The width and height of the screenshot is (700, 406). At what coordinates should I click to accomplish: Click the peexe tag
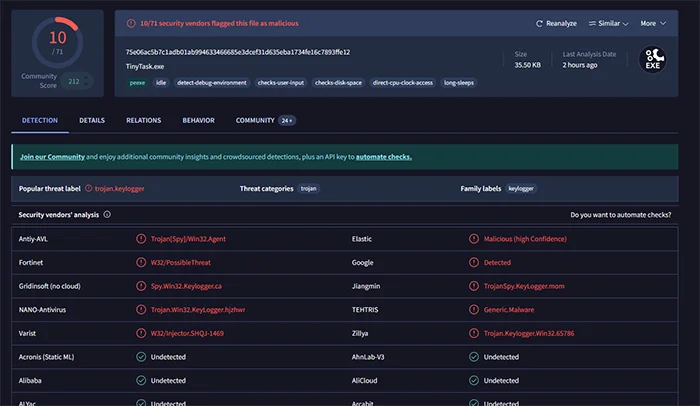[137, 83]
